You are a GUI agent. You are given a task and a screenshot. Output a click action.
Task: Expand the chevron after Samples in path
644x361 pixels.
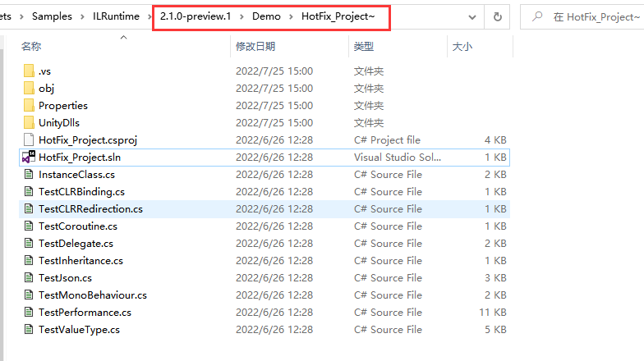point(82,16)
